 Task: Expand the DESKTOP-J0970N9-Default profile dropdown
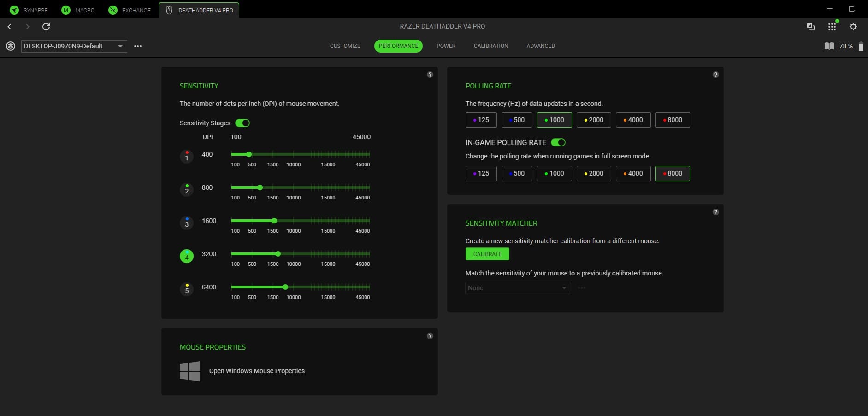[74, 46]
